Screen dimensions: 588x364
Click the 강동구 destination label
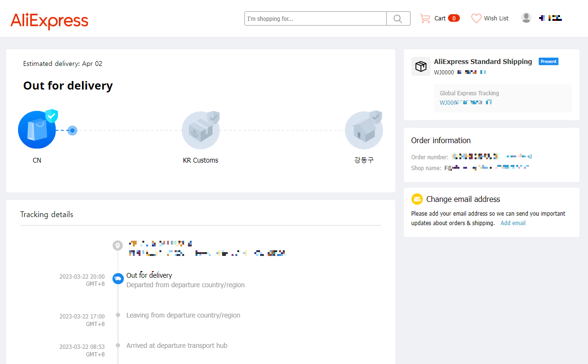[364, 160]
